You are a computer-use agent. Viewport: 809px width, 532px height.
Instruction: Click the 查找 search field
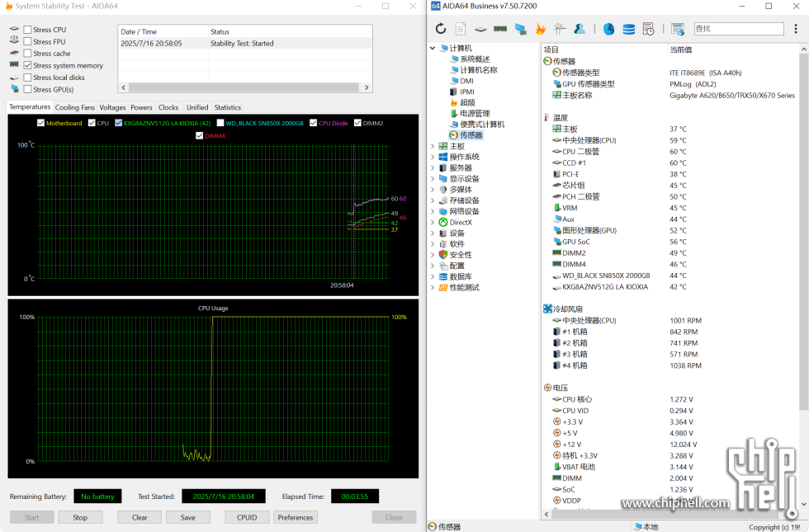coord(738,29)
